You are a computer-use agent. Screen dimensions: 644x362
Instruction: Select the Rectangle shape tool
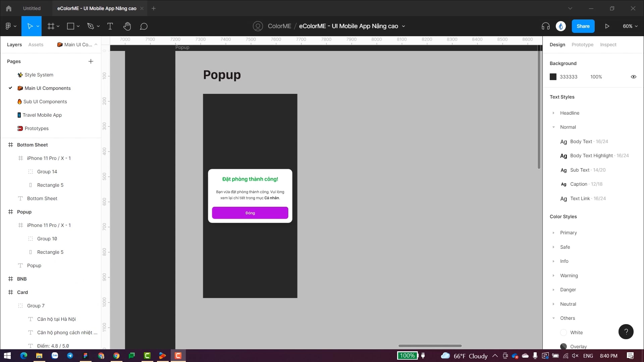pos(70,26)
